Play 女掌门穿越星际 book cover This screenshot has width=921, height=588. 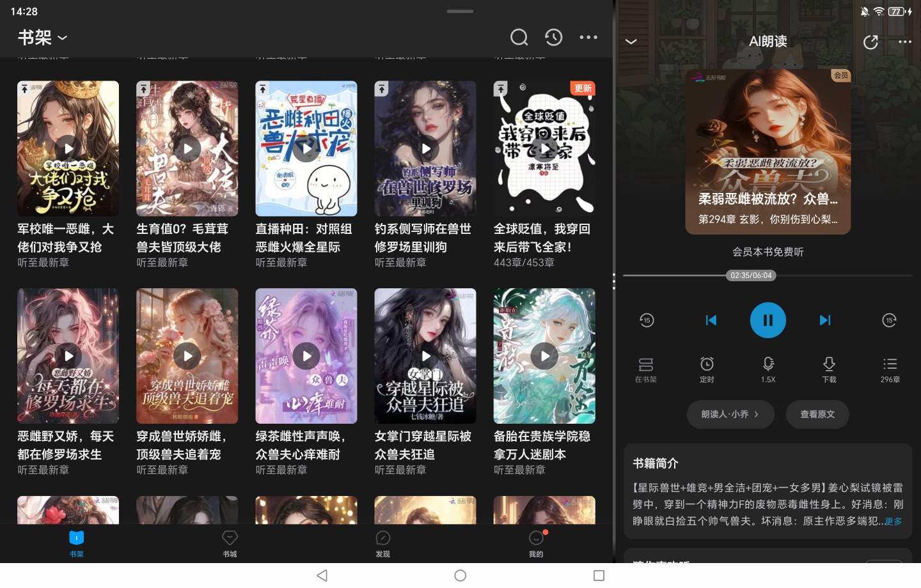coord(425,356)
